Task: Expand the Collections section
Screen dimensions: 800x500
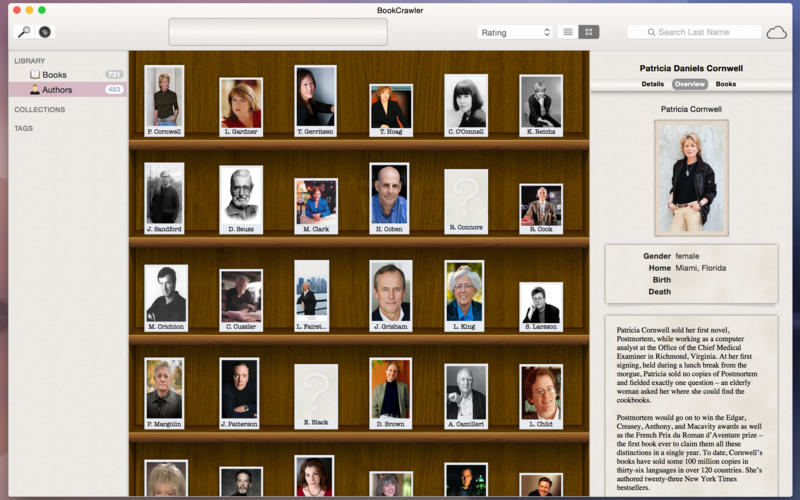Action: tap(39, 109)
